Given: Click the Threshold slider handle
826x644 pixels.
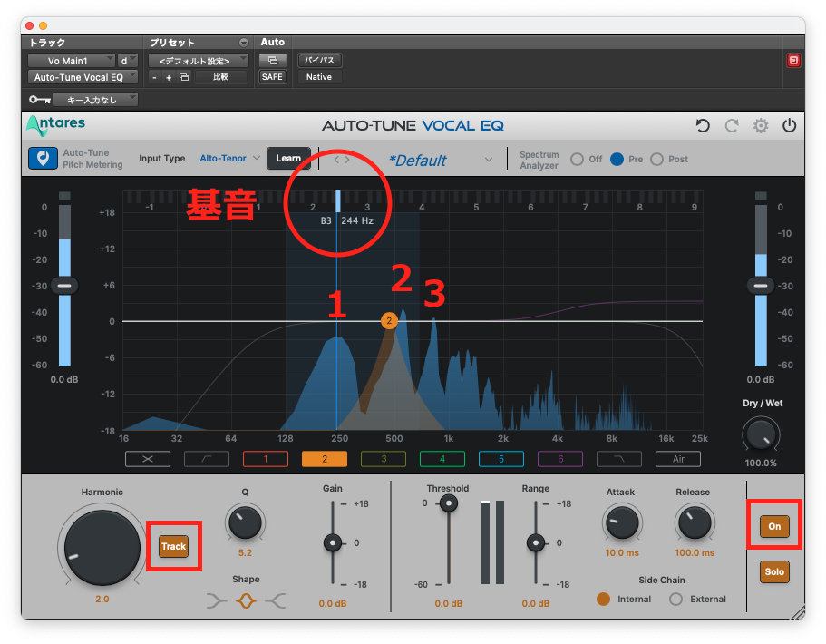Looking at the screenshot, I should 448,503.
